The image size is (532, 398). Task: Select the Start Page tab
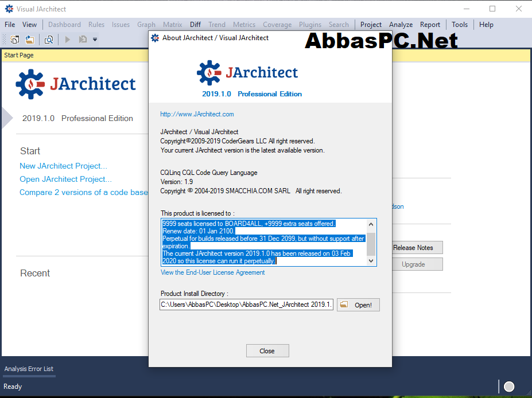19,55
